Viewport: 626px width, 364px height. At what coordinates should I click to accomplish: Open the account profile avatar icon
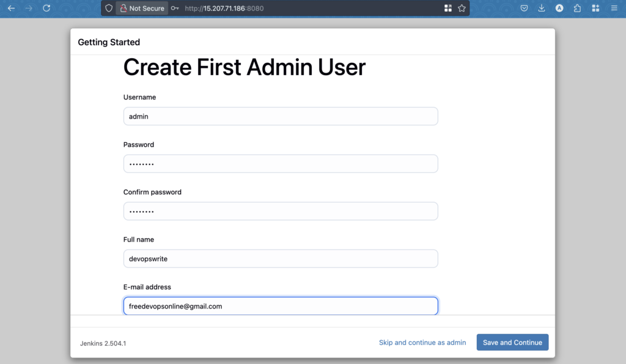(x=559, y=8)
